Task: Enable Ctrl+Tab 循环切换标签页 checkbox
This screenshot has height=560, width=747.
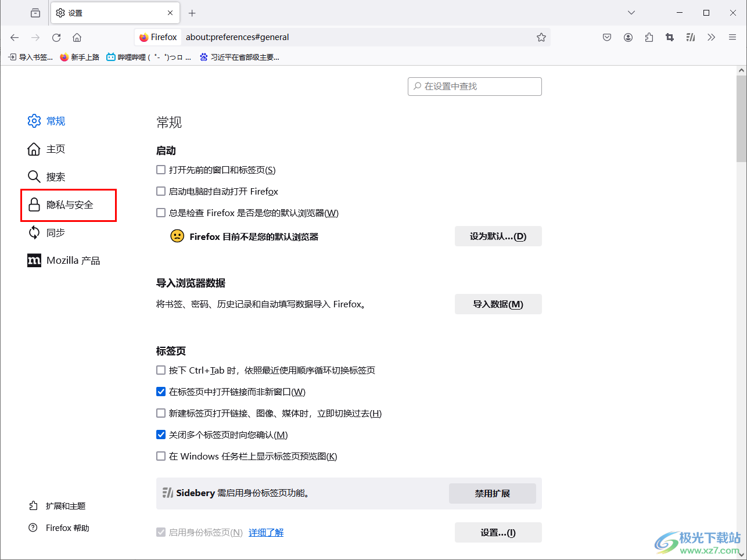Action: click(x=161, y=370)
